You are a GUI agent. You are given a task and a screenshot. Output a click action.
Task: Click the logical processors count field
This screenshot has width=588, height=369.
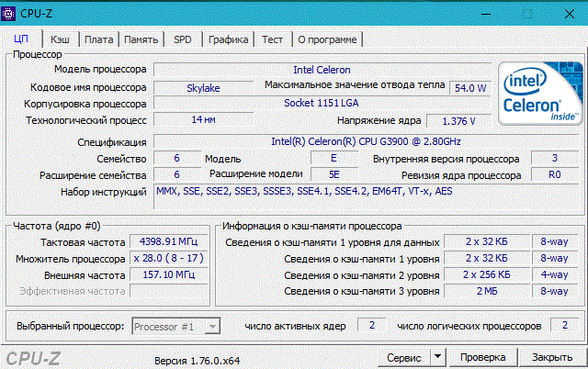click(x=565, y=325)
